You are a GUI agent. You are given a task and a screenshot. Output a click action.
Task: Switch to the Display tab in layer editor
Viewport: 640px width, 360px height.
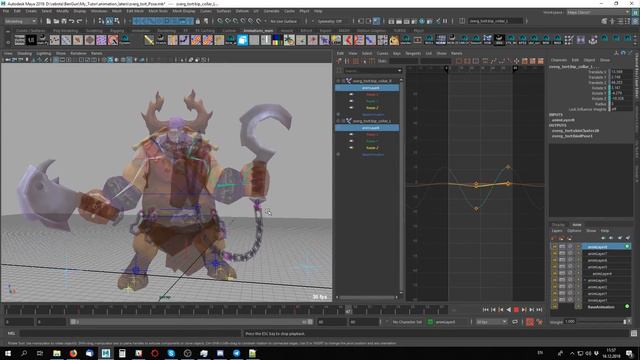tap(558, 224)
